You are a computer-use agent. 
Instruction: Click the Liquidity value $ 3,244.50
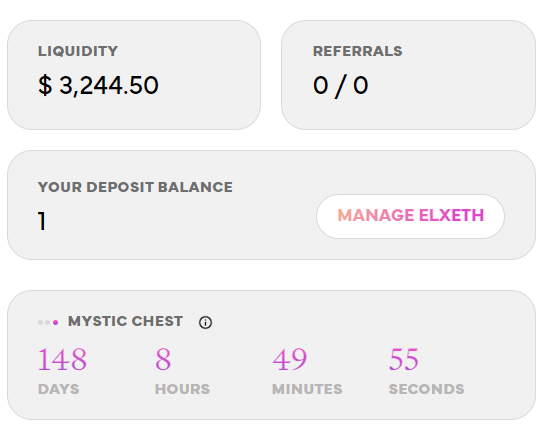pos(98,85)
